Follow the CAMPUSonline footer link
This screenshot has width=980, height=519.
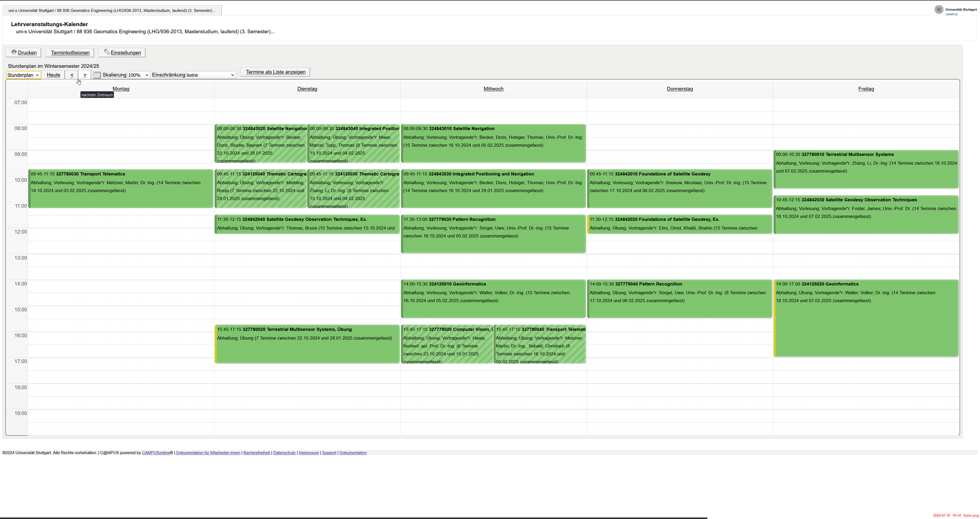156,453
